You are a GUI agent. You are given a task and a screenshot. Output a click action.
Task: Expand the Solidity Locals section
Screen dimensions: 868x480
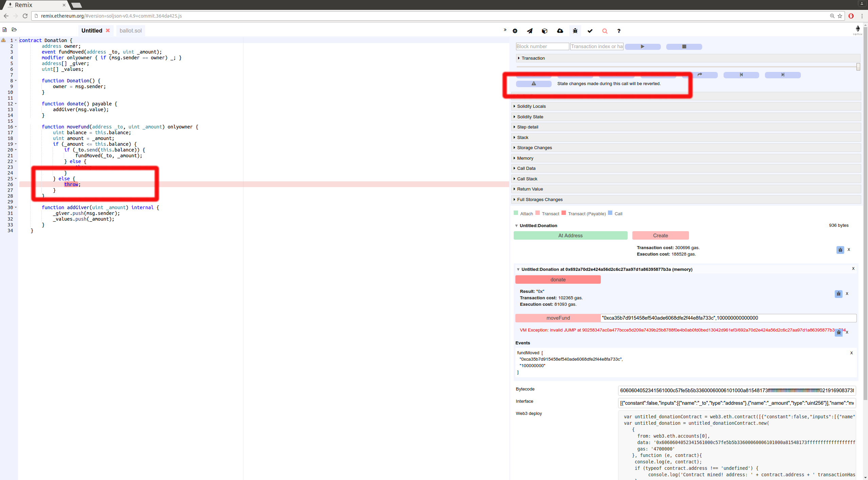531,106
